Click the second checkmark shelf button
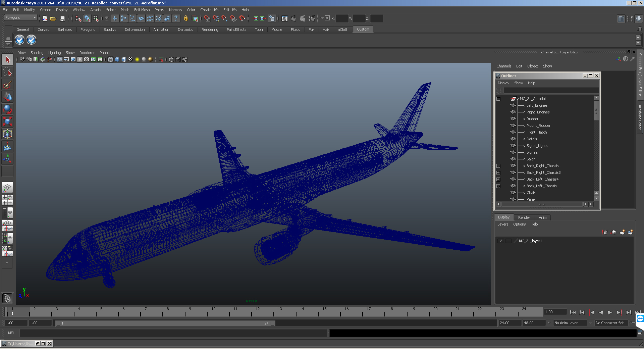The width and height of the screenshot is (644, 349). (x=31, y=40)
